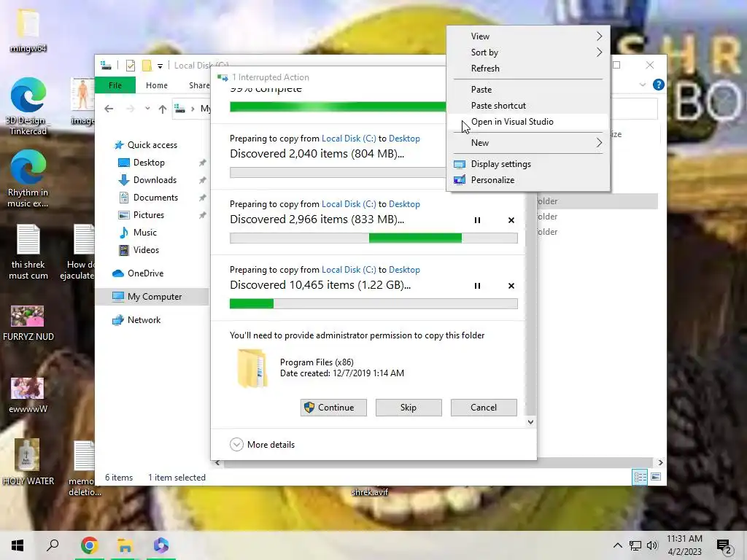The width and height of the screenshot is (747, 560).
Task: Choose Refresh from the context menu
Action: [x=528, y=68]
